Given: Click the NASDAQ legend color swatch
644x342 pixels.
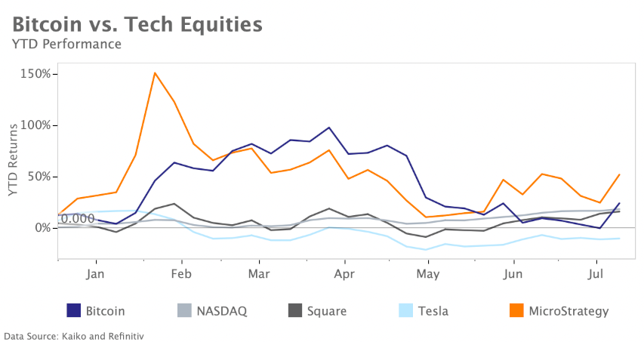Looking at the screenshot, I should click(x=184, y=310).
